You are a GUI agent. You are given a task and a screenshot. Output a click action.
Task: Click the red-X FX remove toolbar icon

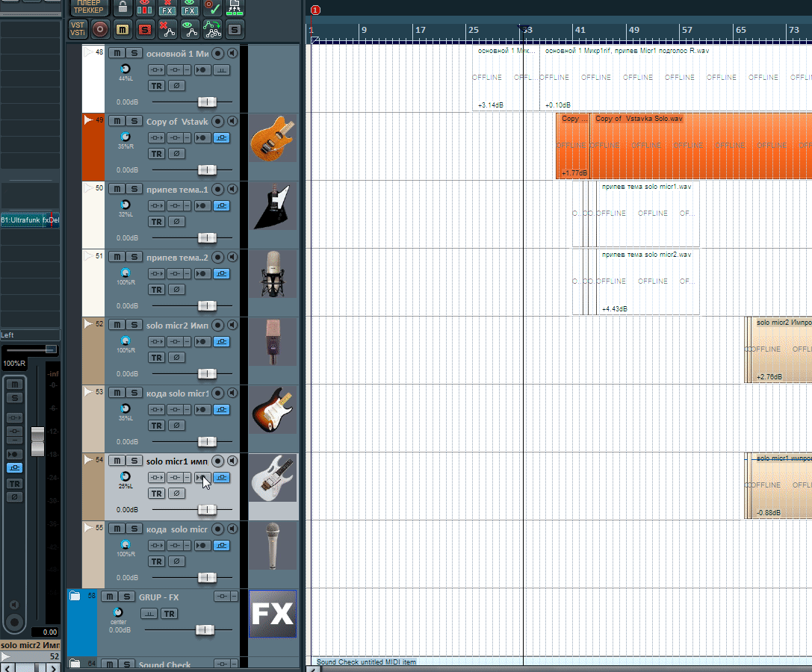click(167, 7)
